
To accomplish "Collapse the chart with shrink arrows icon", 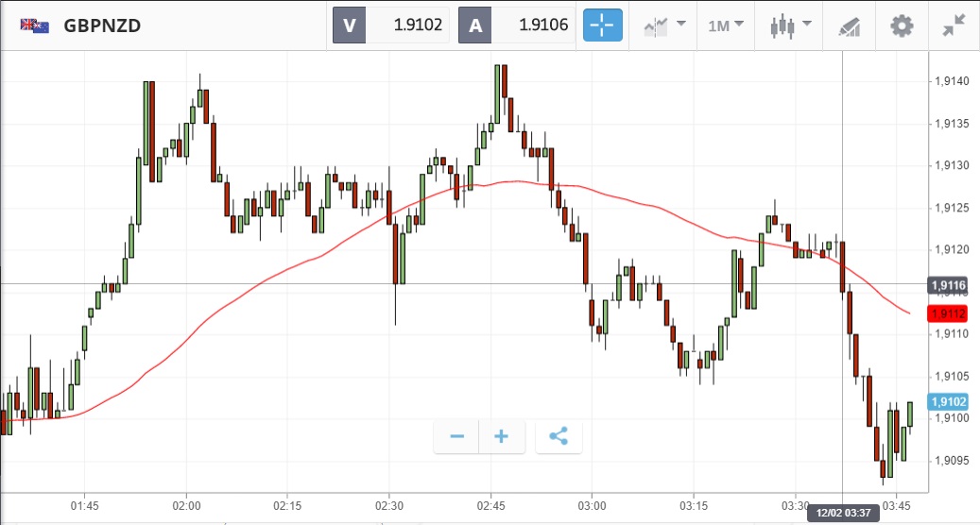I will point(954,25).
